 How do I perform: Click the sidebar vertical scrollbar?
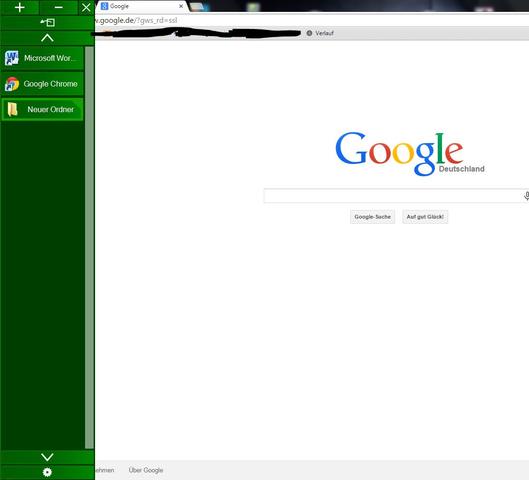tap(89, 247)
